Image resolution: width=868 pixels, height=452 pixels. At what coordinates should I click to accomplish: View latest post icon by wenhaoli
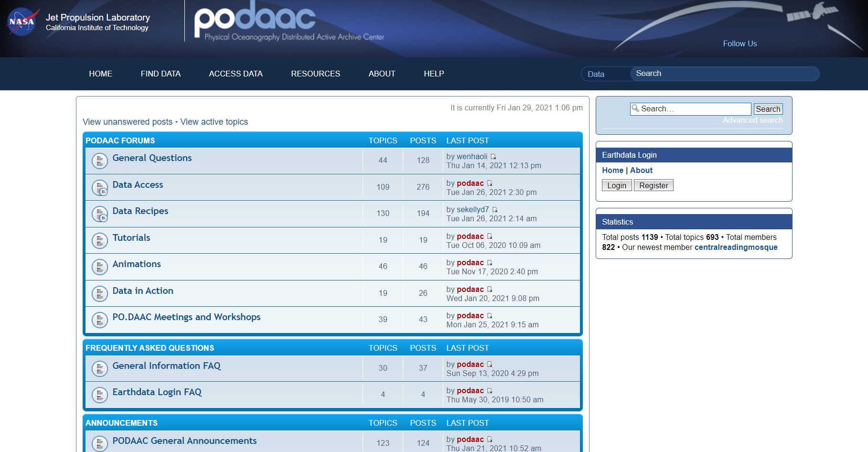pyautogui.click(x=493, y=157)
